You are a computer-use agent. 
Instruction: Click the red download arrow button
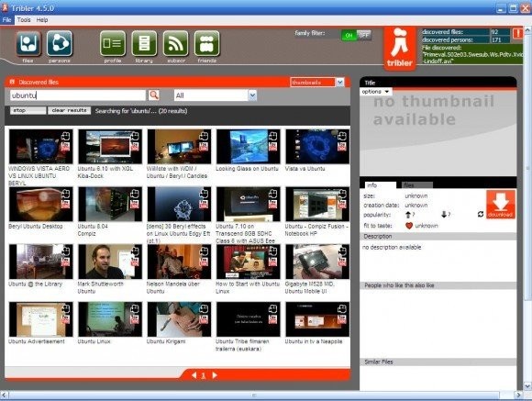coord(501,204)
